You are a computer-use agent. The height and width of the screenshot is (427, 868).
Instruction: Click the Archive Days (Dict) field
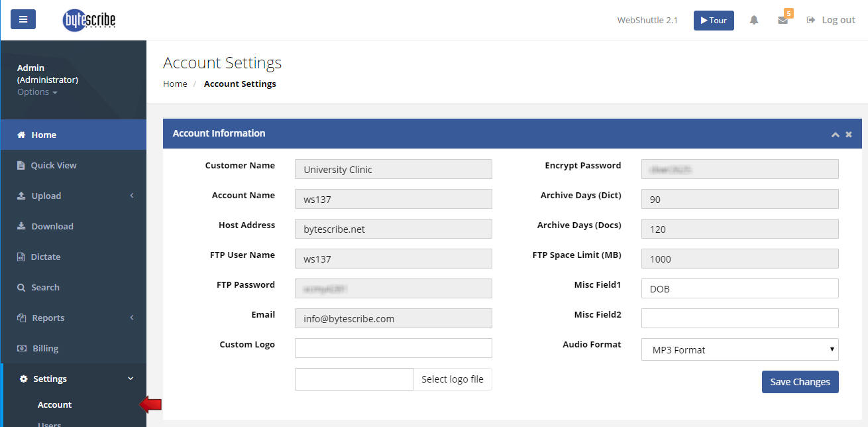tap(740, 199)
